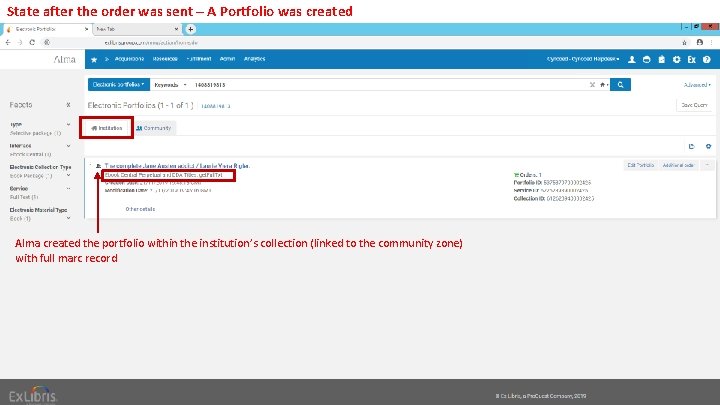Open the logged-in user location dropdown
720x405 pixels.
(x=583, y=59)
